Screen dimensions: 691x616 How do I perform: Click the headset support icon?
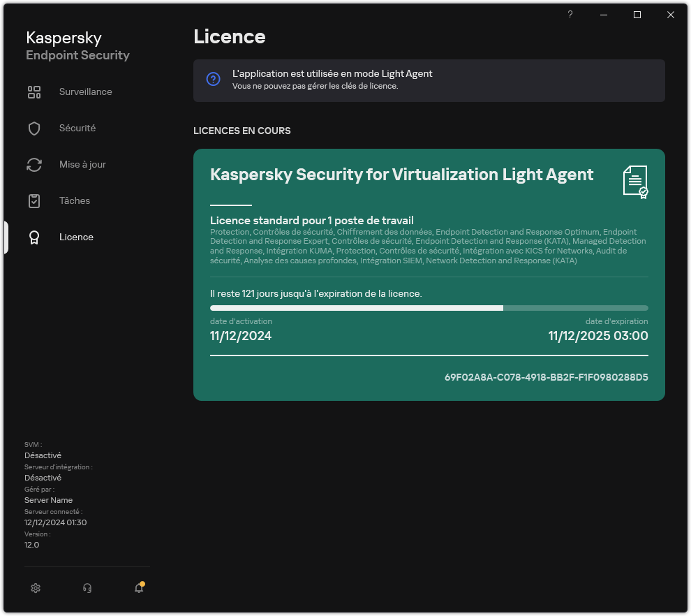click(87, 588)
